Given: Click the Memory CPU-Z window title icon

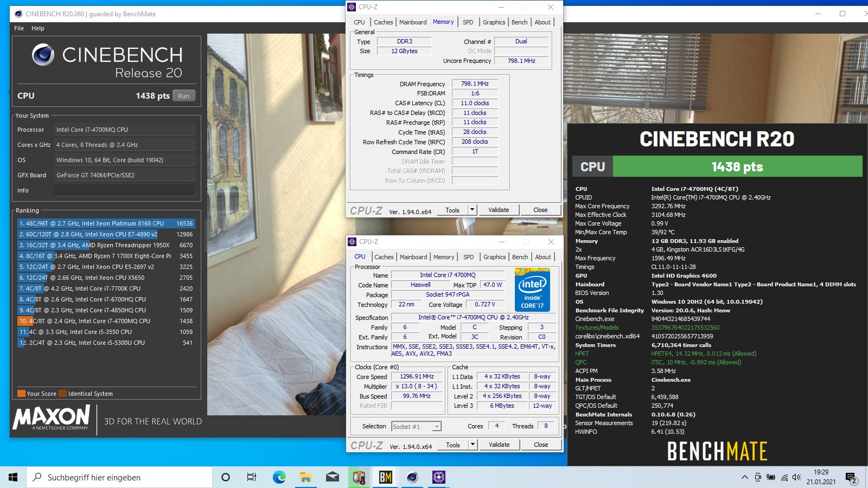Looking at the screenshot, I should (352, 7).
